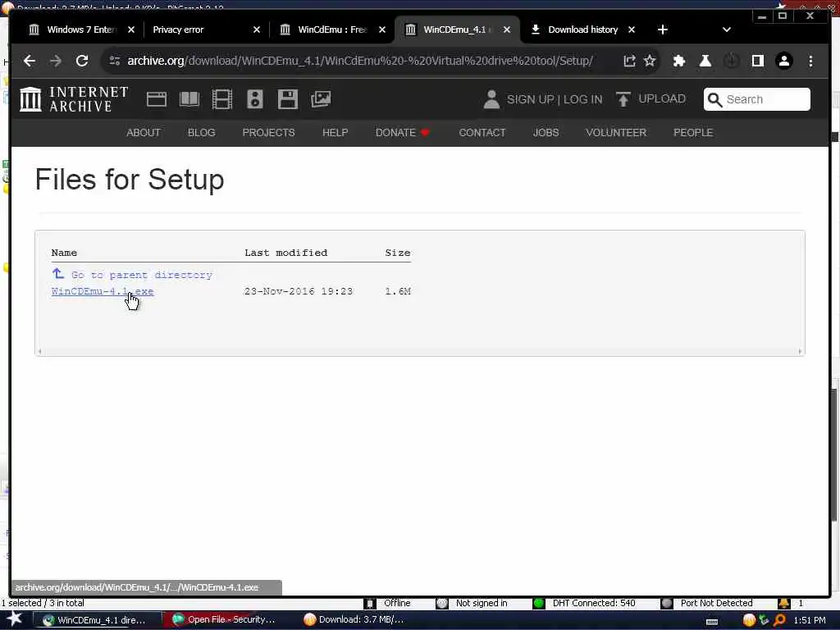The image size is (840, 630).
Task: Open the HELP menu item
Action: [x=335, y=132]
